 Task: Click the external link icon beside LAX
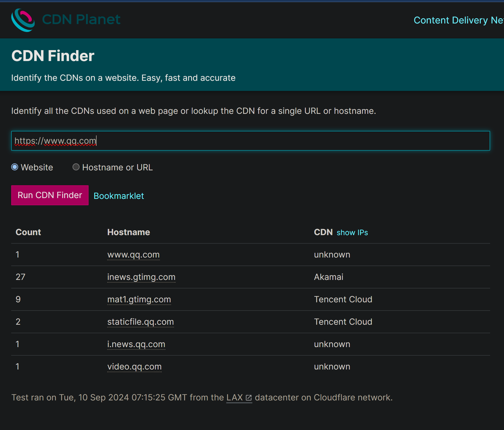pos(249,398)
